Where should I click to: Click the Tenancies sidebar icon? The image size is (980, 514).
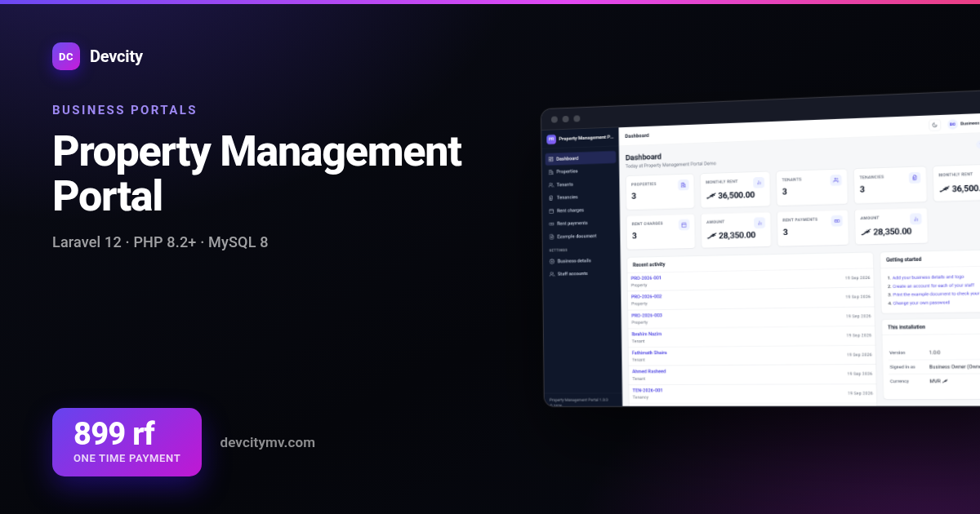(x=551, y=197)
